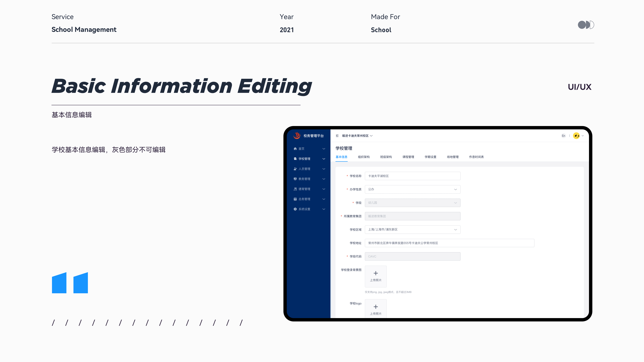Switch to the 场地管理 tab
Viewport: 644px width, 362px height.
(x=453, y=157)
